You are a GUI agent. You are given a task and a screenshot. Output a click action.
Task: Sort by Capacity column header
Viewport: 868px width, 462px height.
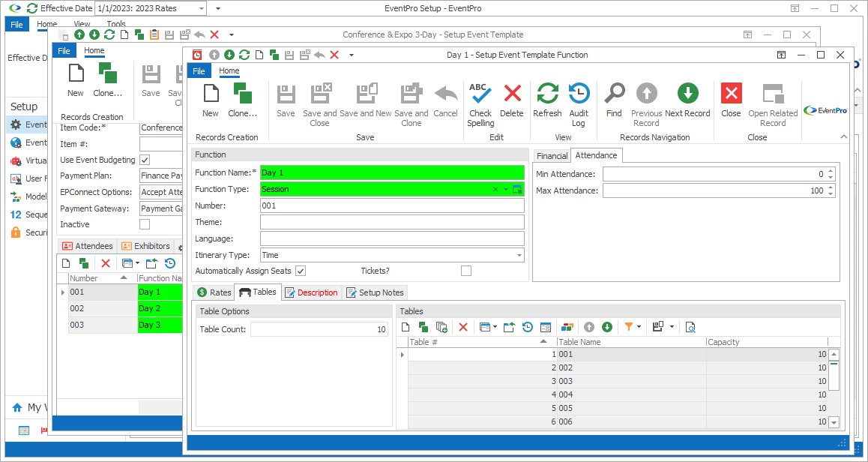767,342
